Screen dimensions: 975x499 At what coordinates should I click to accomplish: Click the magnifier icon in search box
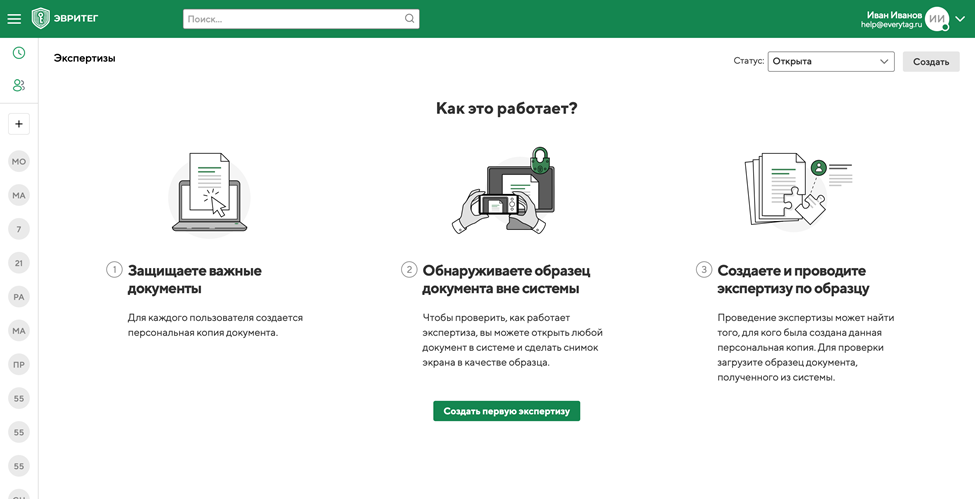(409, 19)
